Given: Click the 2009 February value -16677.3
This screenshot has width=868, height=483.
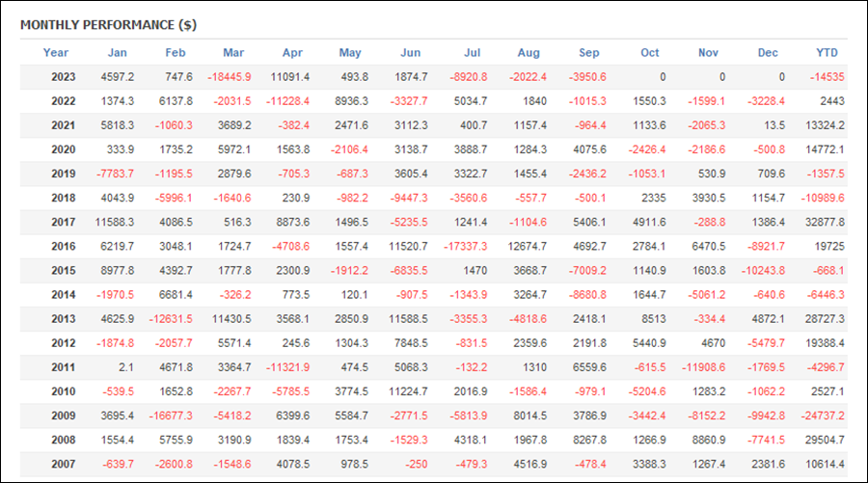Looking at the screenshot, I should [171, 416].
